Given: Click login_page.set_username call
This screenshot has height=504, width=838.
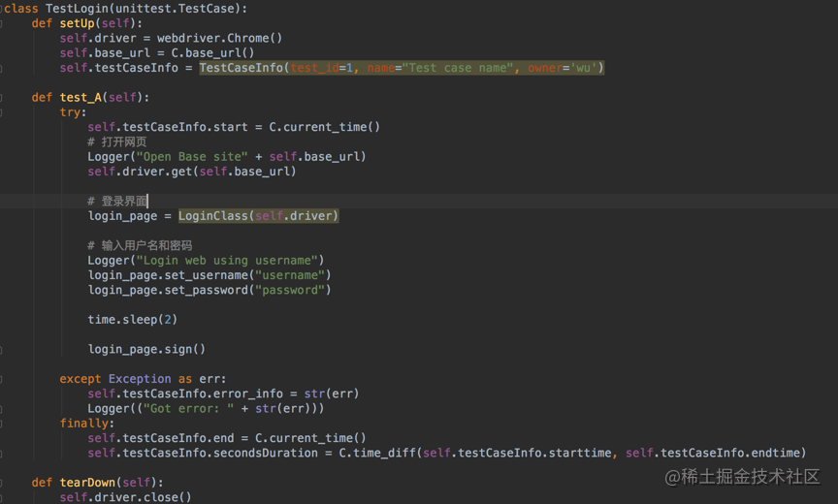Looking at the screenshot, I should [209, 275].
